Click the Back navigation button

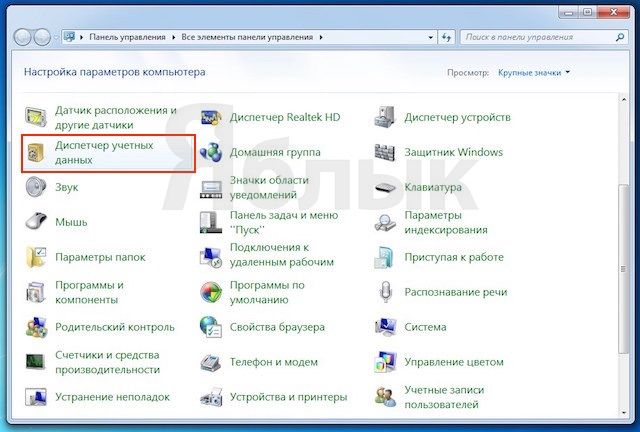point(22,37)
